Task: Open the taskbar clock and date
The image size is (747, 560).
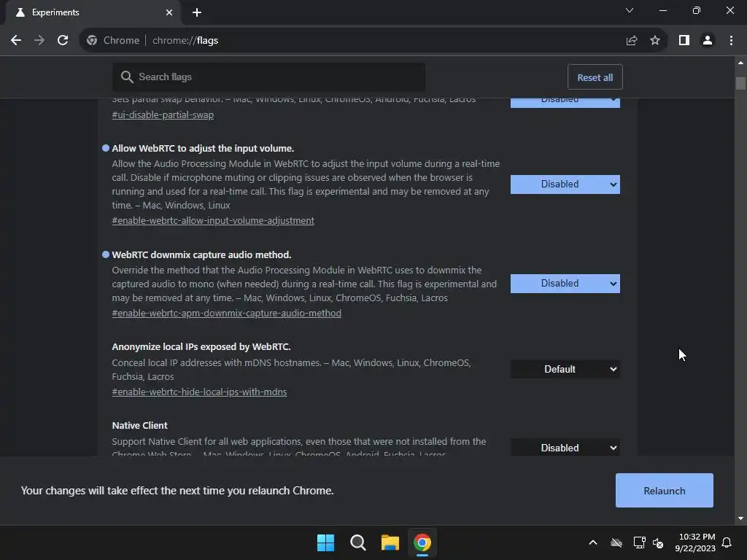Action: pos(695,542)
